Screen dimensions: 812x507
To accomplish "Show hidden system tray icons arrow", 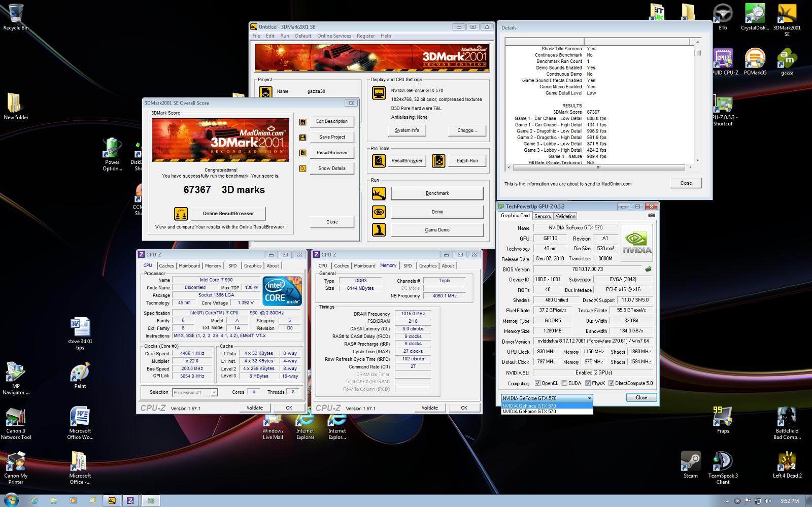I will click(x=728, y=501).
